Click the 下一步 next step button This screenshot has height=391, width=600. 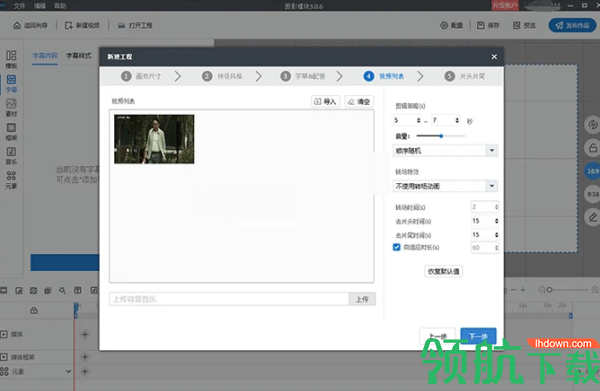tap(478, 336)
